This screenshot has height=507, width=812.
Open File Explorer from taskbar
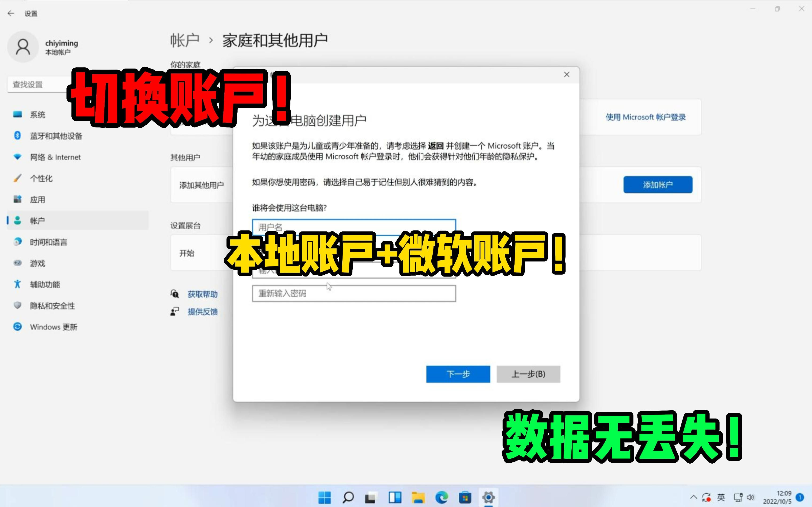(x=418, y=497)
